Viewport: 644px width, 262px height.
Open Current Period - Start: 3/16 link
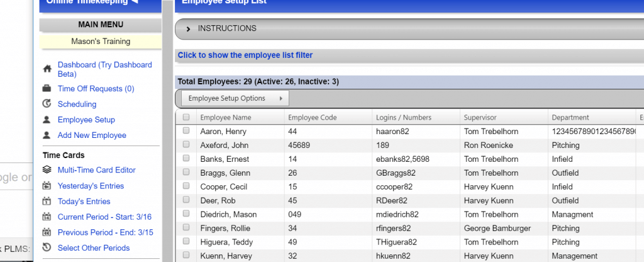click(104, 217)
